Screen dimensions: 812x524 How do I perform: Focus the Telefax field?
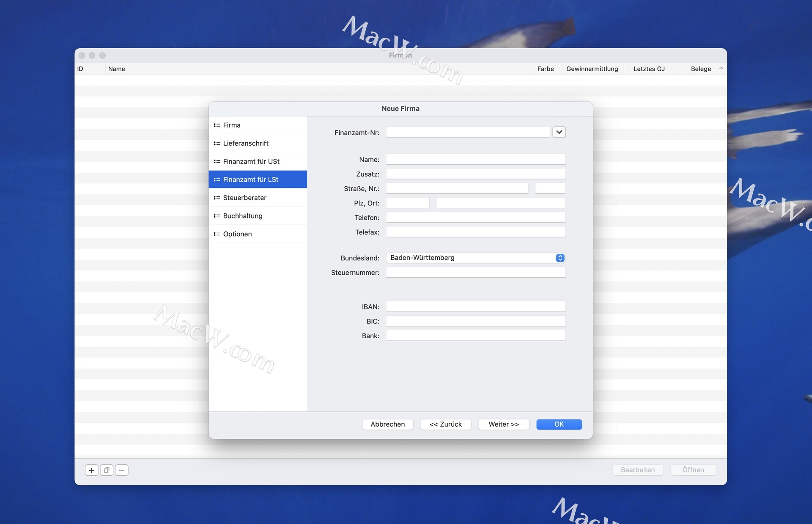(x=476, y=232)
